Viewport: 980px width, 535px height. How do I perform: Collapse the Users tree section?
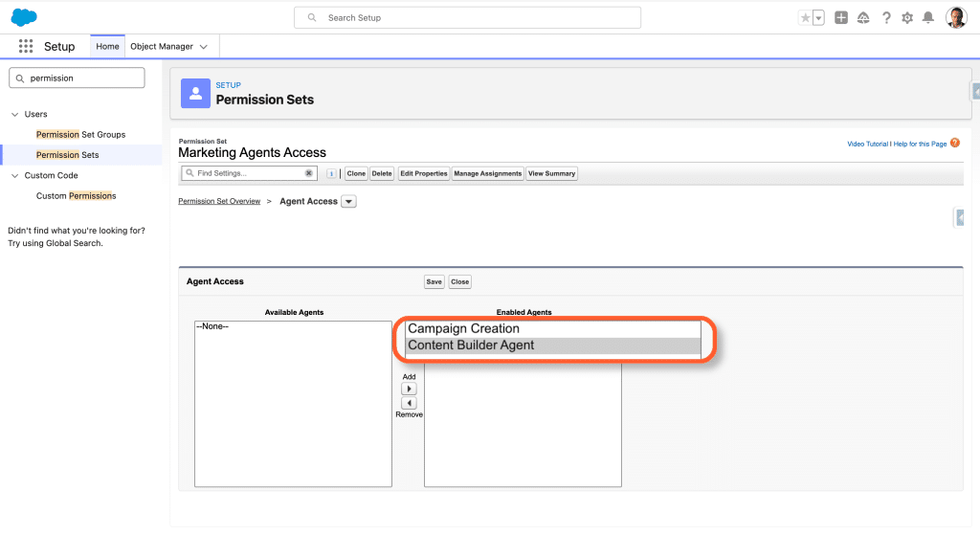14,114
